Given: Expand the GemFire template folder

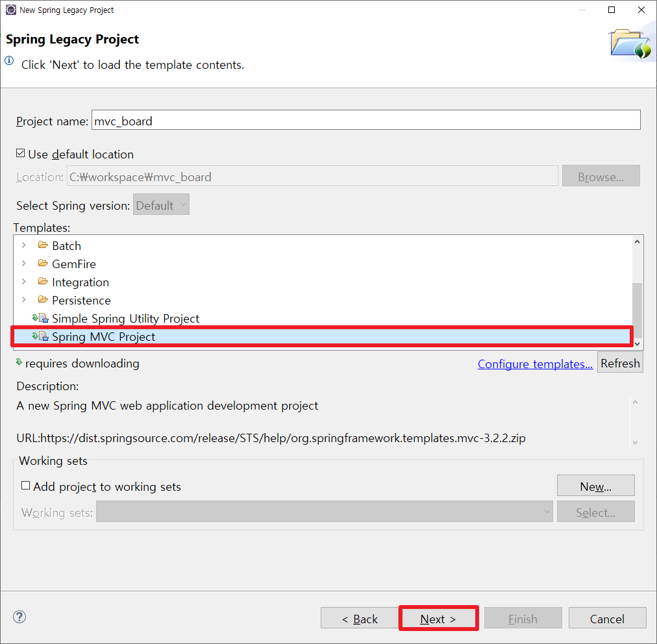Looking at the screenshot, I should [24, 263].
